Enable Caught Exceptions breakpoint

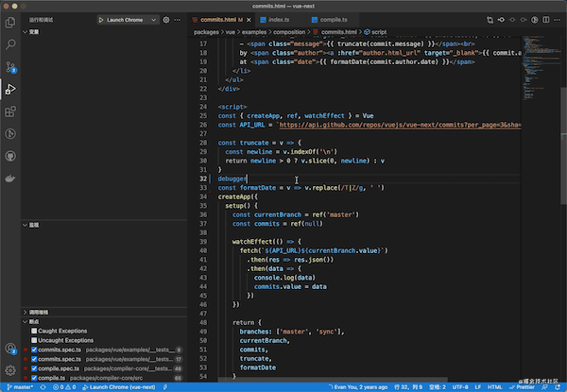(x=34, y=331)
